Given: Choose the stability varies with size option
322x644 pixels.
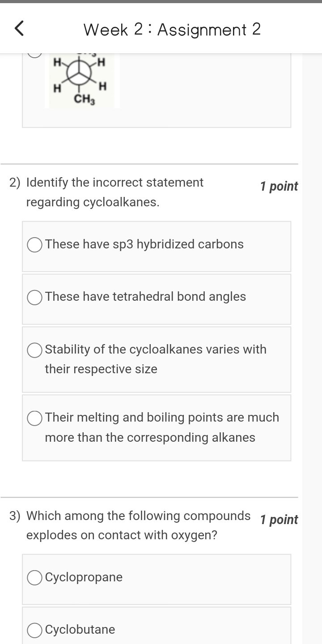Looking at the screenshot, I should point(34,350).
